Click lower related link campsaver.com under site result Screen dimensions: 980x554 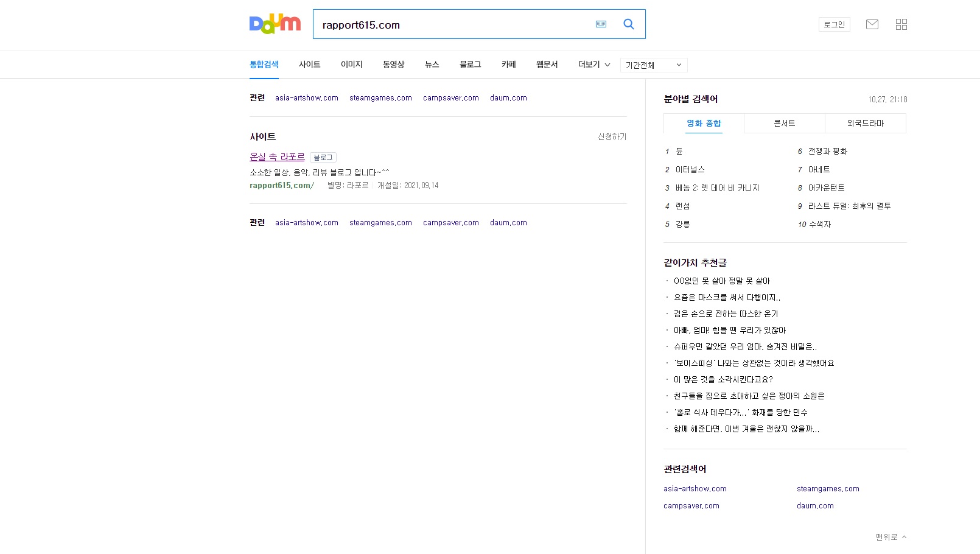click(451, 223)
